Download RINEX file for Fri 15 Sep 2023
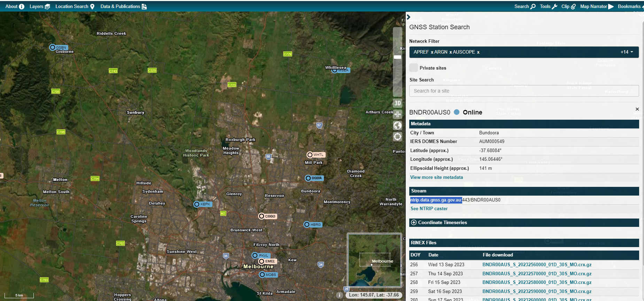 click(x=537, y=283)
